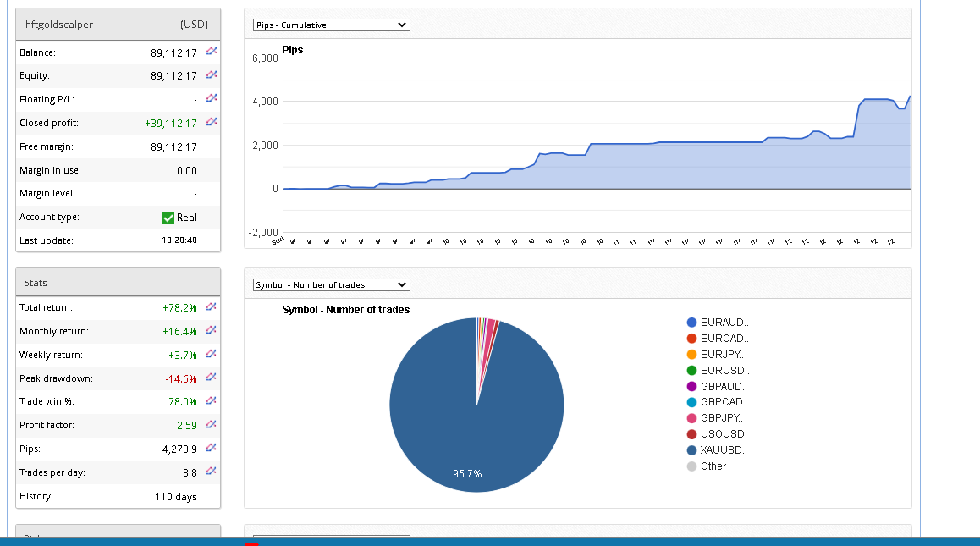The height and width of the screenshot is (546, 980).
Task: Open the Pips - Cumulative dropdown
Action: (332, 25)
